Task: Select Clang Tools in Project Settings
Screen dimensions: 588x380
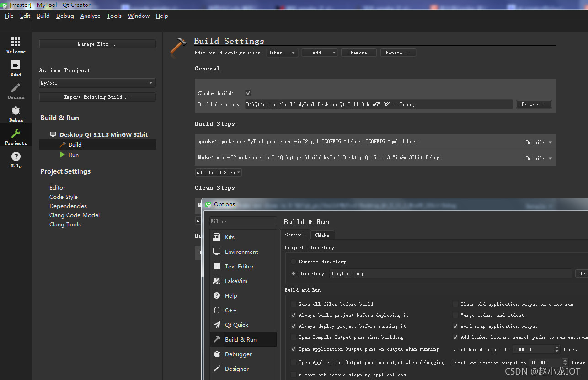Action: (x=65, y=224)
